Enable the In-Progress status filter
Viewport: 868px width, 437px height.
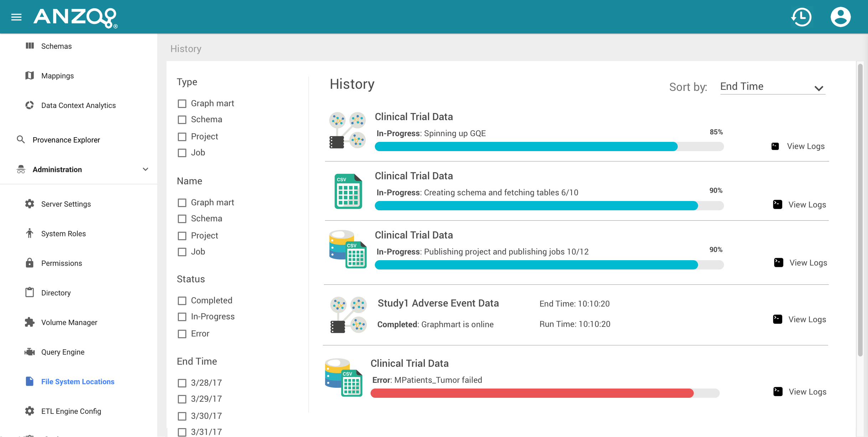point(182,317)
